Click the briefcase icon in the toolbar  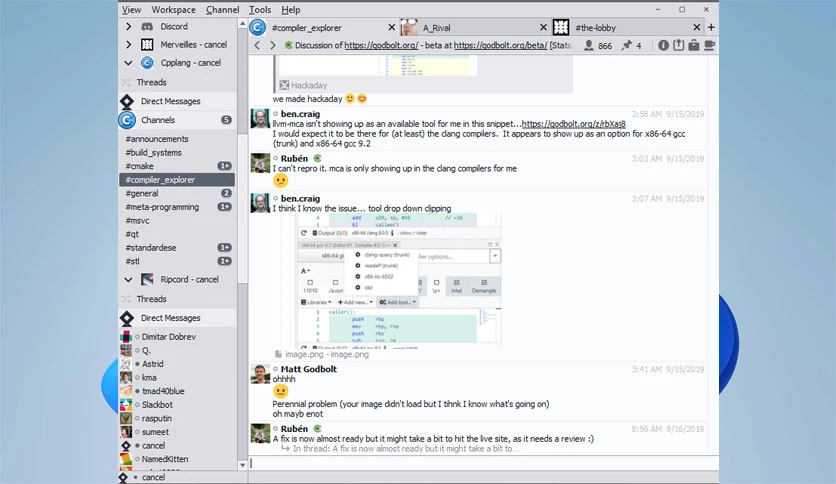[694, 45]
